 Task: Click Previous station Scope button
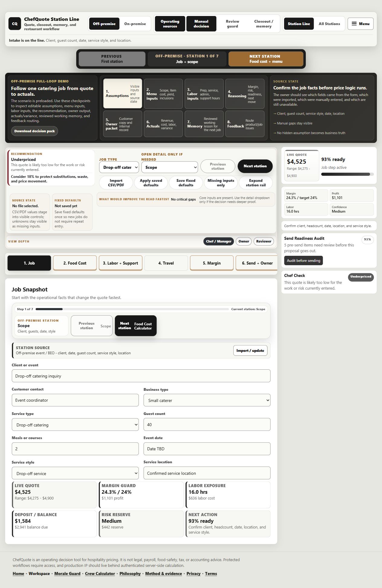click(x=92, y=326)
